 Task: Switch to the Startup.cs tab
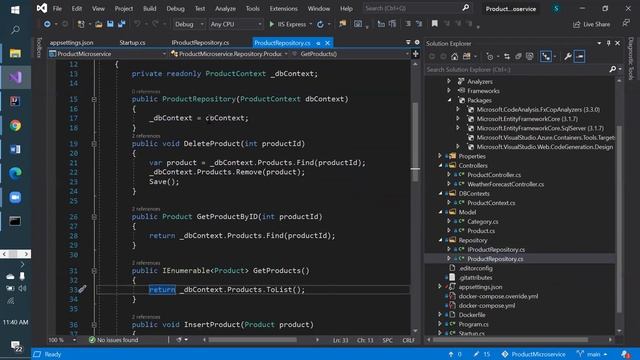(x=132, y=42)
